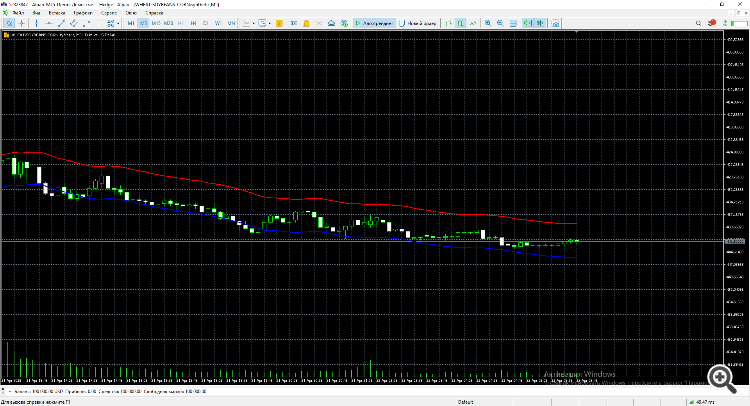The height and width of the screenshot is (406, 750).
Task: Tile the chart windows
Action: 513,23
